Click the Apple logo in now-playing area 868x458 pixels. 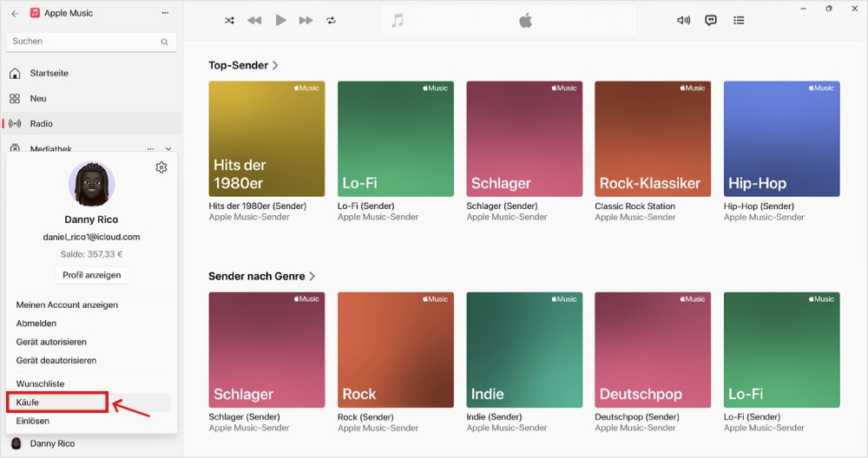pos(525,21)
